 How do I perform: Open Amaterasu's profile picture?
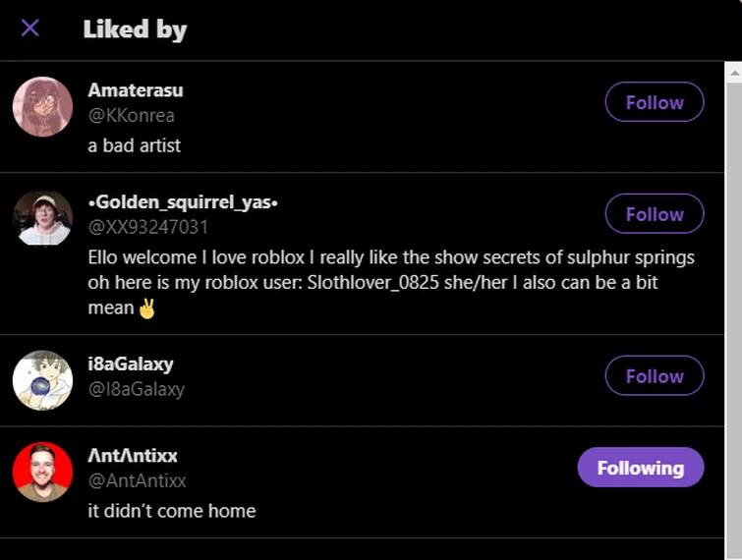click(42, 107)
